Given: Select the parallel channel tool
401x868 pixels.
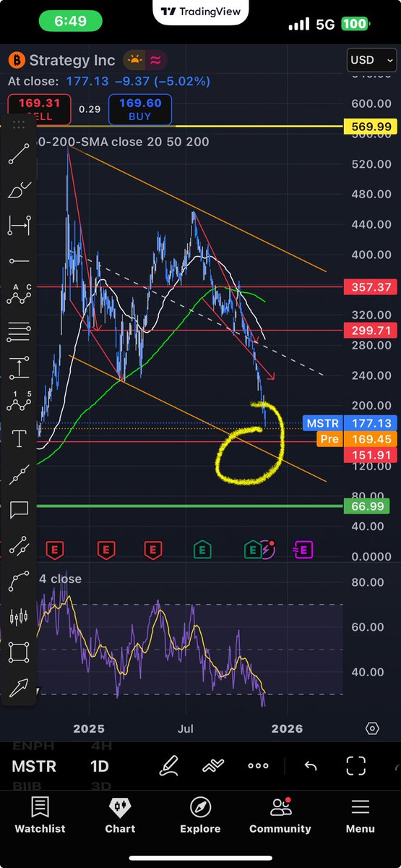Looking at the screenshot, I should click(x=19, y=545).
